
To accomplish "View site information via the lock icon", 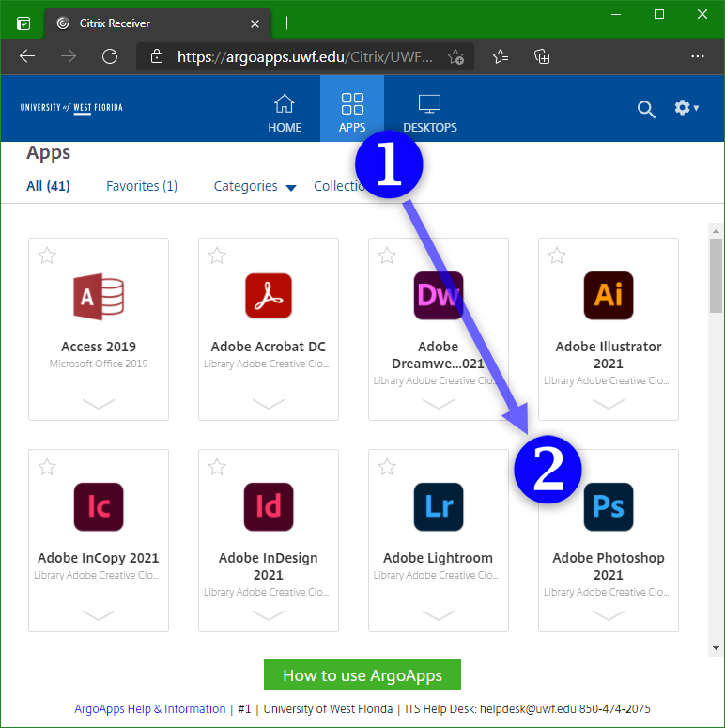I will [x=157, y=56].
